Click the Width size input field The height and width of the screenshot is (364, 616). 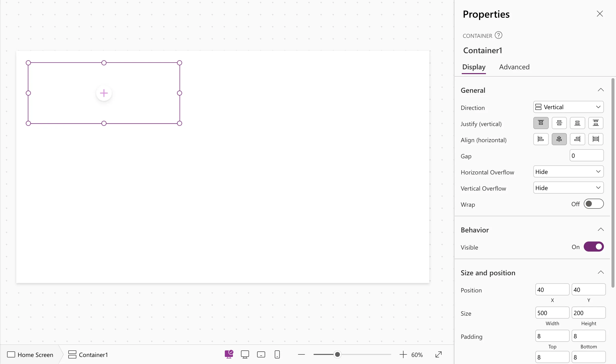(x=552, y=313)
